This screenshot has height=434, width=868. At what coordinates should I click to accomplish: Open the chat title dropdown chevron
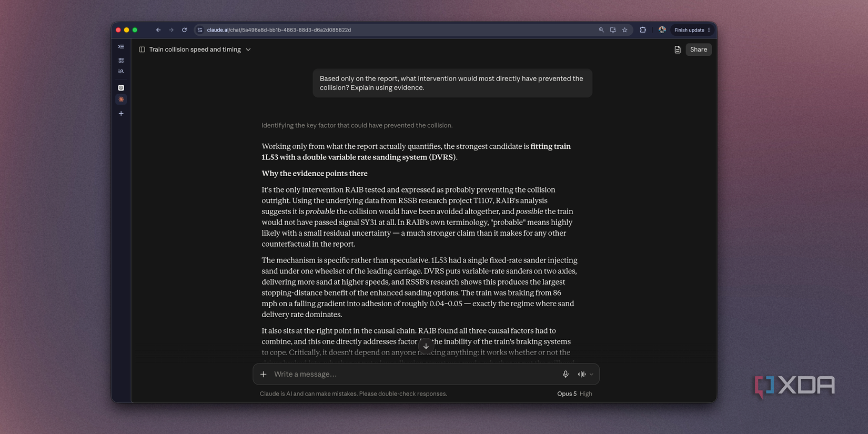tap(248, 49)
